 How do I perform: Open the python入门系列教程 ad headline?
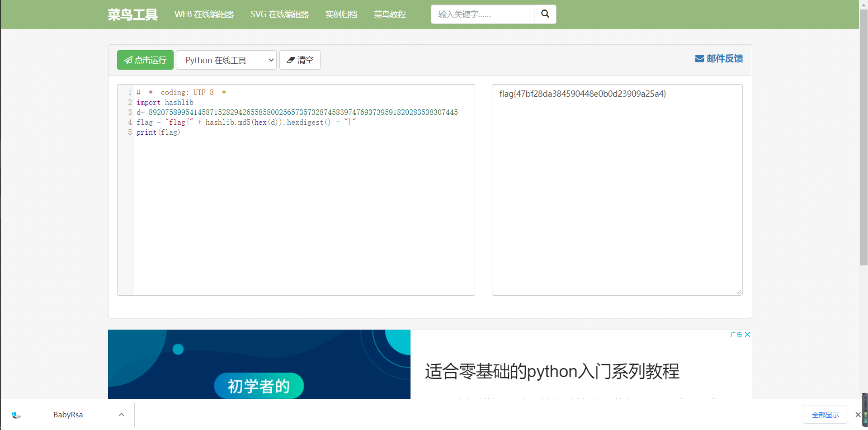(x=552, y=371)
